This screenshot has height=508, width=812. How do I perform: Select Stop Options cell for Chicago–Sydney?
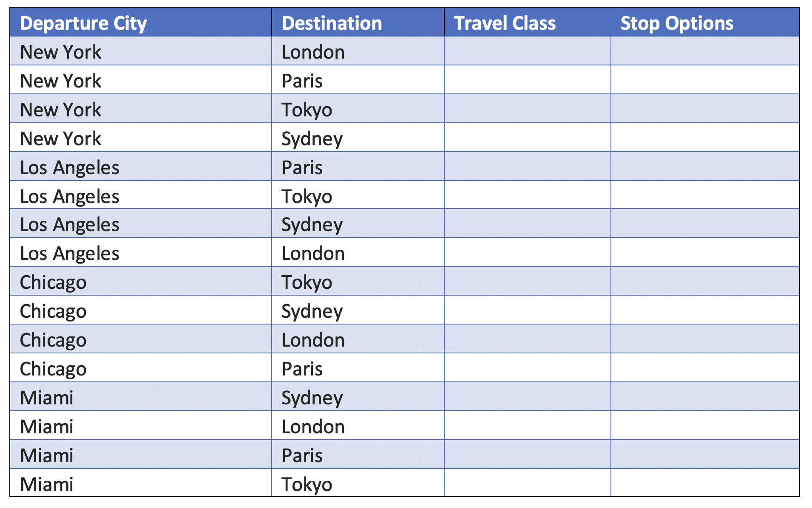pyautogui.click(x=705, y=310)
